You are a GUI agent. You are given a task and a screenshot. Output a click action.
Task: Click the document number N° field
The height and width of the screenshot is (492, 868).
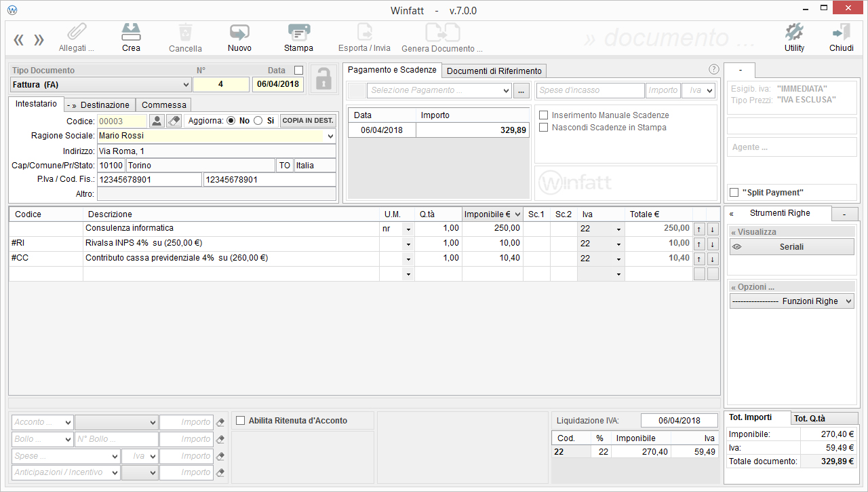click(x=220, y=85)
